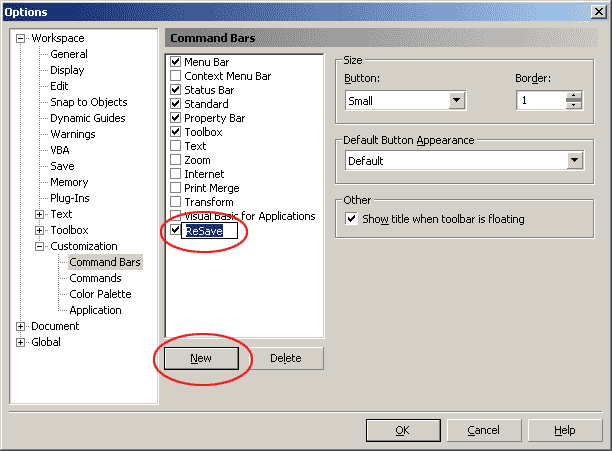Enable the Text command bar checkbox
This screenshot has width=612, height=451.
176,146
